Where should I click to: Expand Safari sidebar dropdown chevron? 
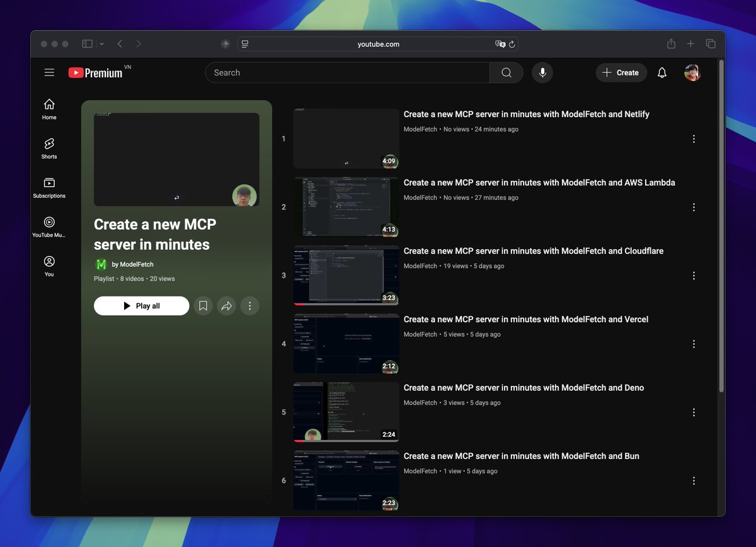101,44
